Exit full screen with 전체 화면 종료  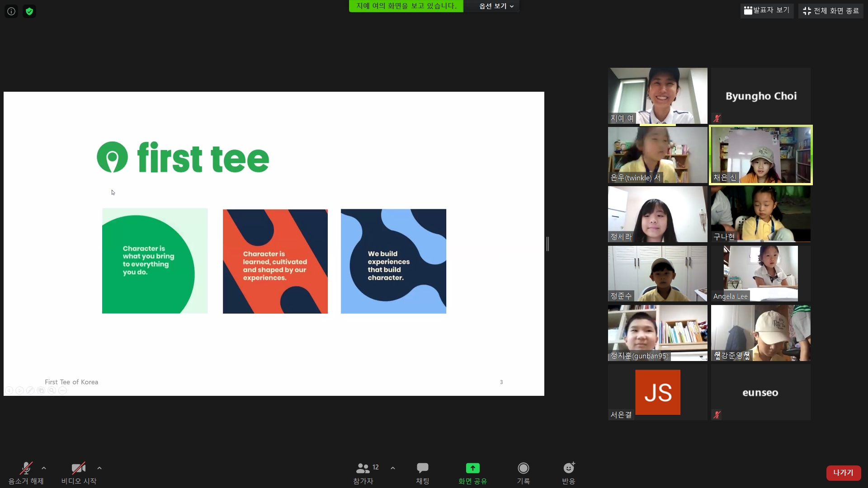coord(831,11)
